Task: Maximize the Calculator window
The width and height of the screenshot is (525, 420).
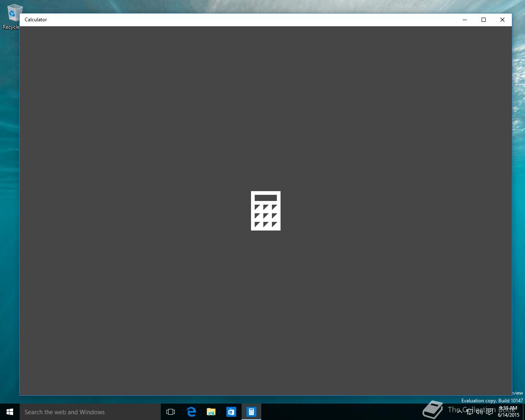Action: coord(484,20)
